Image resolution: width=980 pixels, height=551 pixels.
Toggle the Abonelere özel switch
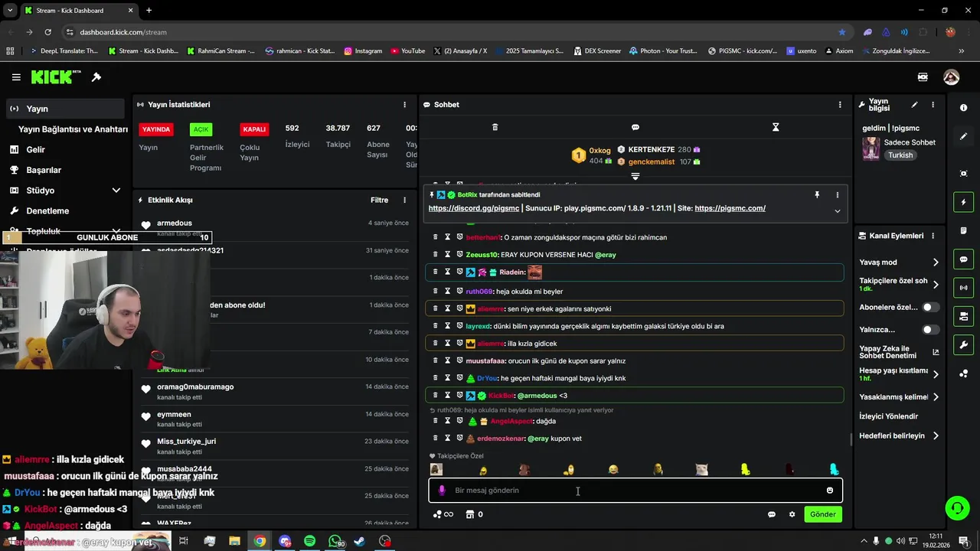click(930, 307)
